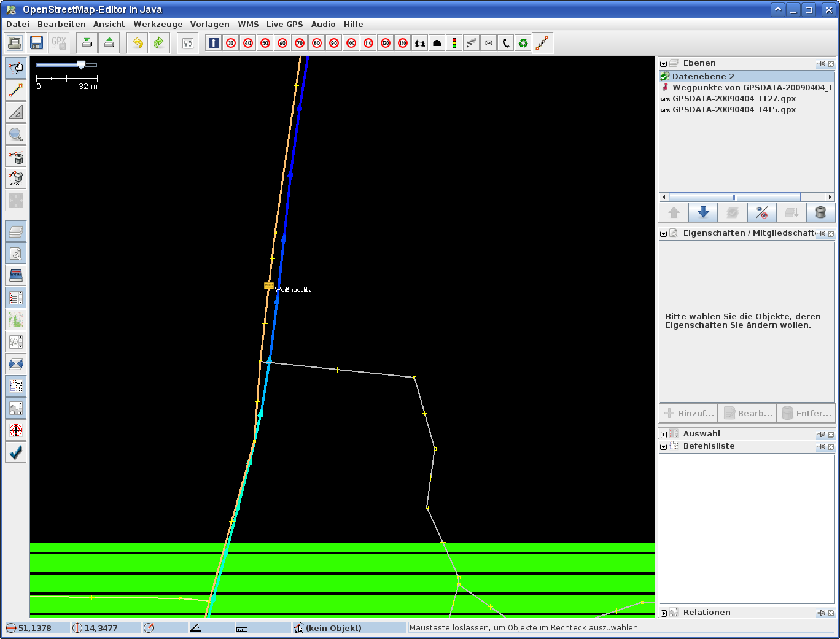Click the download from OSM icon
The height and width of the screenshot is (639, 840).
87,43
